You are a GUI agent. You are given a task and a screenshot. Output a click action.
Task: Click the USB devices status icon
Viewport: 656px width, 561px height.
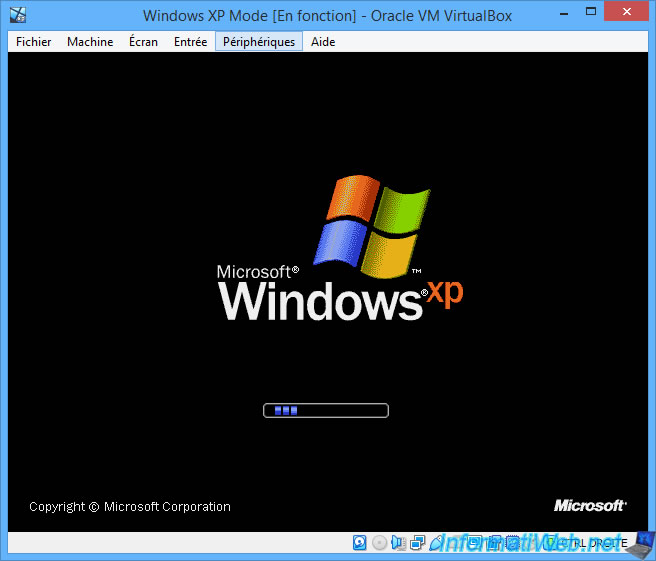(436, 543)
